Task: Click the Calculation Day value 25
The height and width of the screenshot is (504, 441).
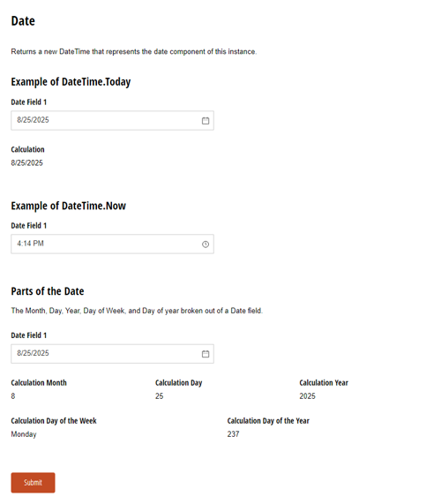Action: 160,396
